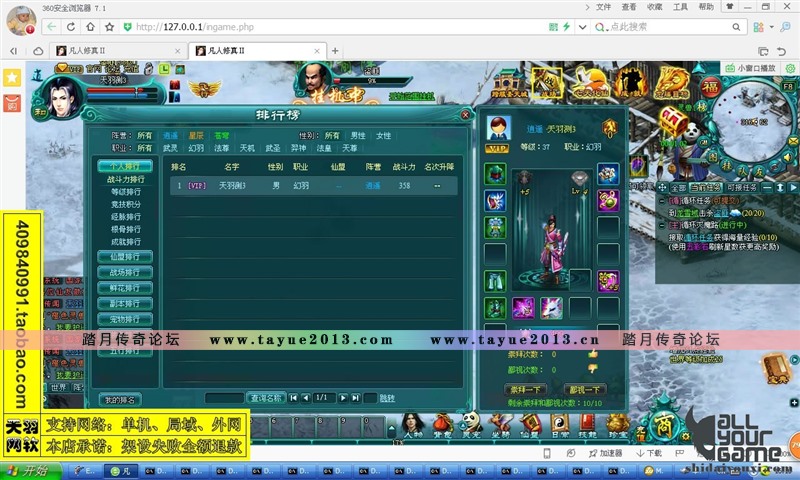Click the 我的排名 my ranking button

121,398
